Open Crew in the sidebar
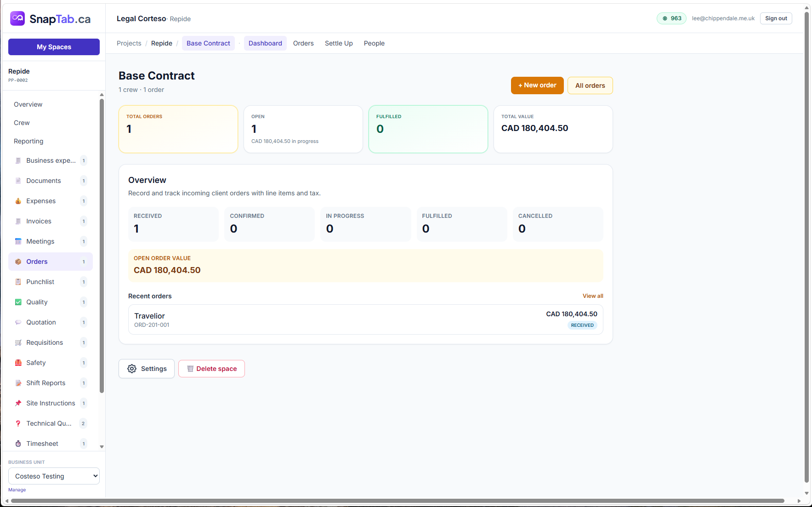The image size is (812, 507). pyautogui.click(x=22, y=123)
